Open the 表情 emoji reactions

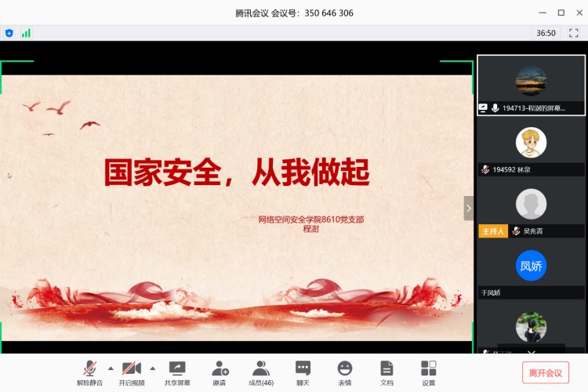345,373
